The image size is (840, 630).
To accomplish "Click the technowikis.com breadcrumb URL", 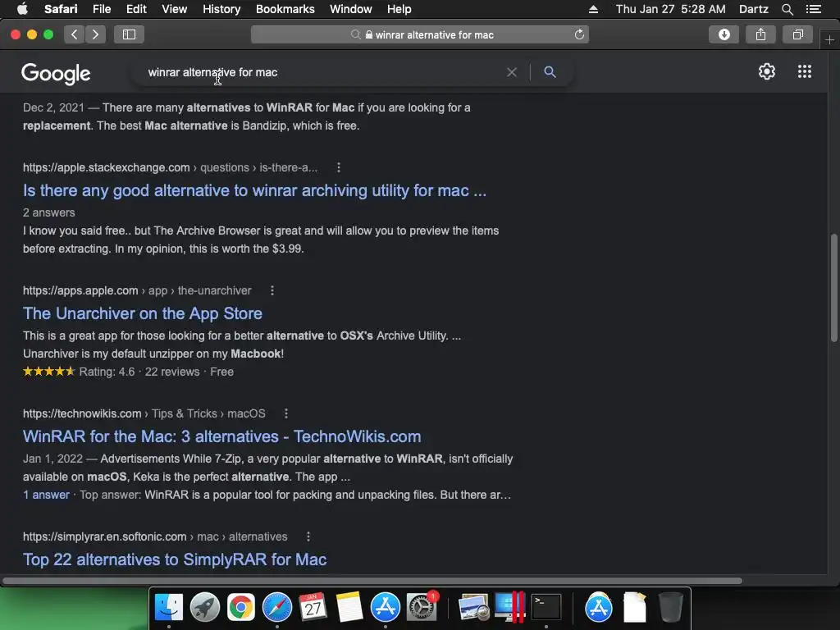I will 82,413.
